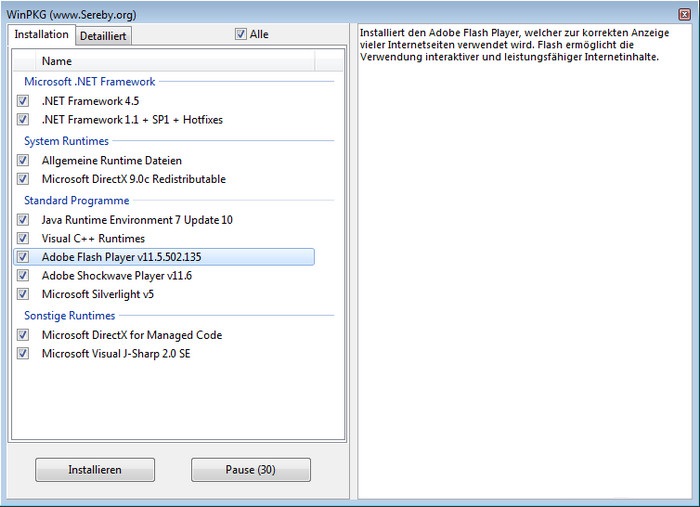Open the Detailliert tab

coord(103,36)
